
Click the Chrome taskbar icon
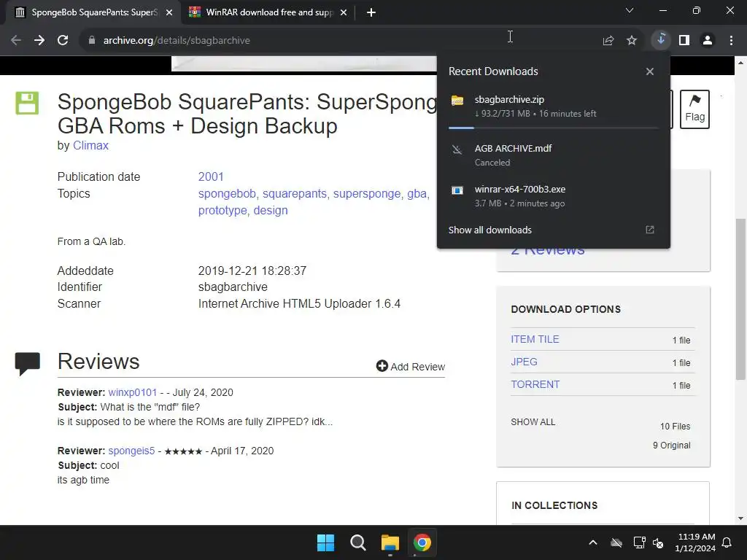422,542
